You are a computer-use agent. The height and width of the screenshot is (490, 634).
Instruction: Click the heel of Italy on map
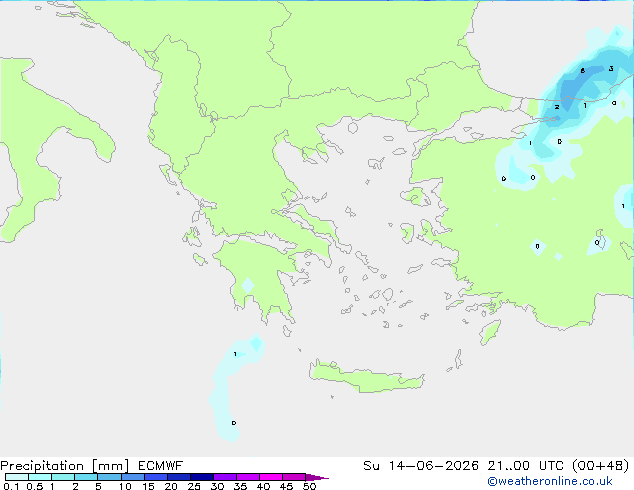pos(103,148)
